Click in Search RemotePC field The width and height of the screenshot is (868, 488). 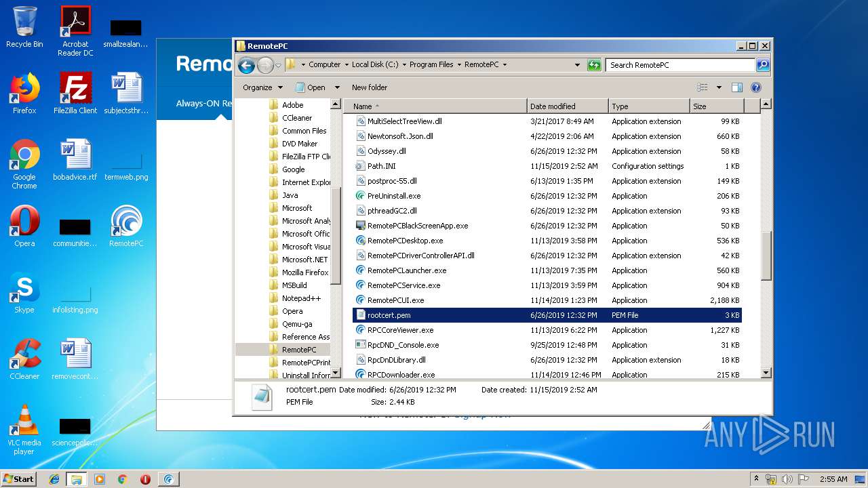pyautogui.click(x=680, y=65)
